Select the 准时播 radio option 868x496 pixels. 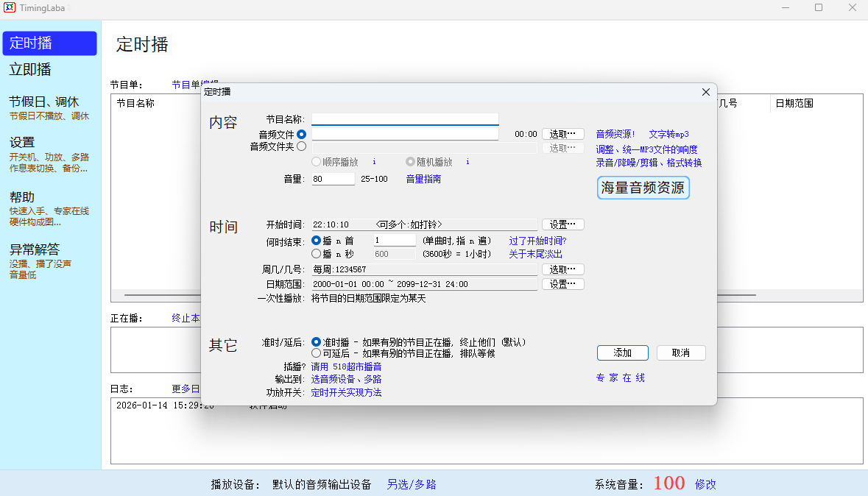317,342
